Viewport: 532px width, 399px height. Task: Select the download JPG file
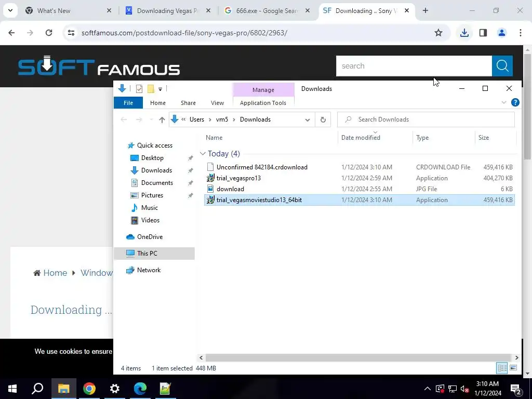tap(360, 189)
